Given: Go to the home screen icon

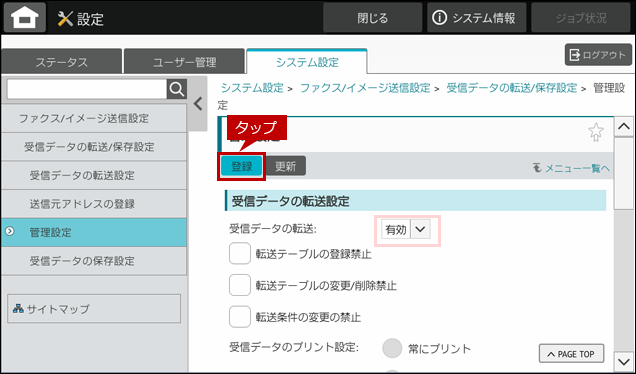Looking at the screenshot, I should tap(25, 18).
